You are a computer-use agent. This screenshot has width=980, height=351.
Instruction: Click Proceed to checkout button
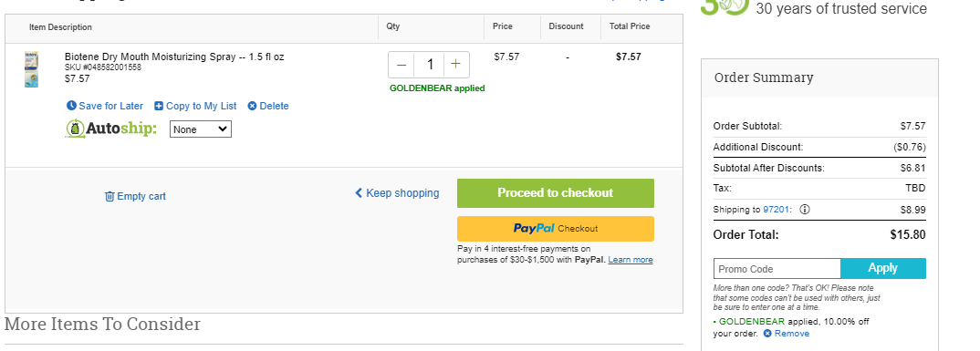(x=556, y=193)
